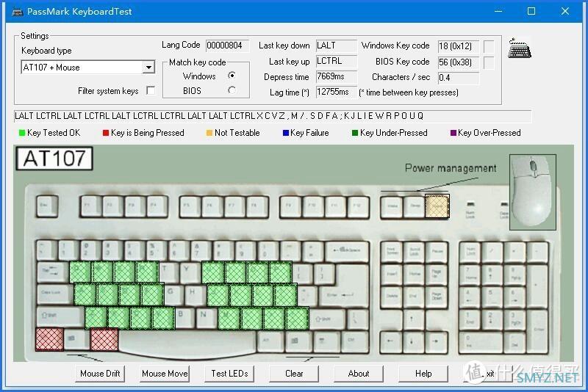Click the purple Key Over-Pressed swatch

[453, 133]
